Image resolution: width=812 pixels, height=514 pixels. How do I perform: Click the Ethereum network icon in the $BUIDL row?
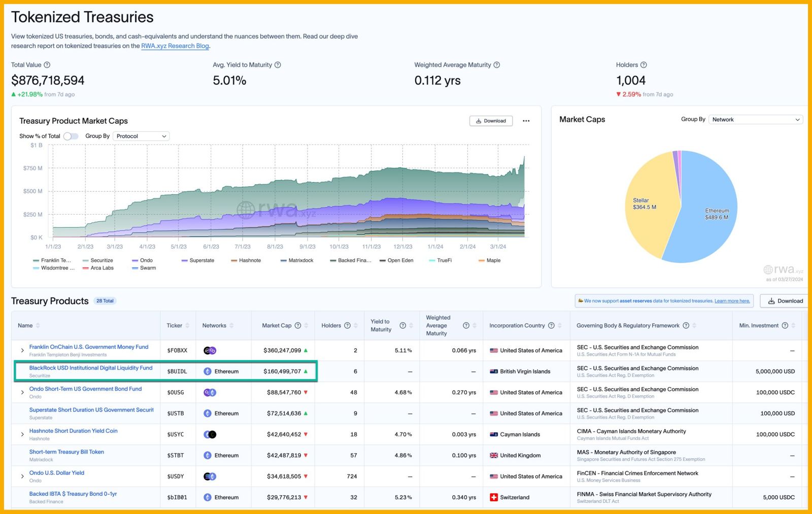coord(208,371)
